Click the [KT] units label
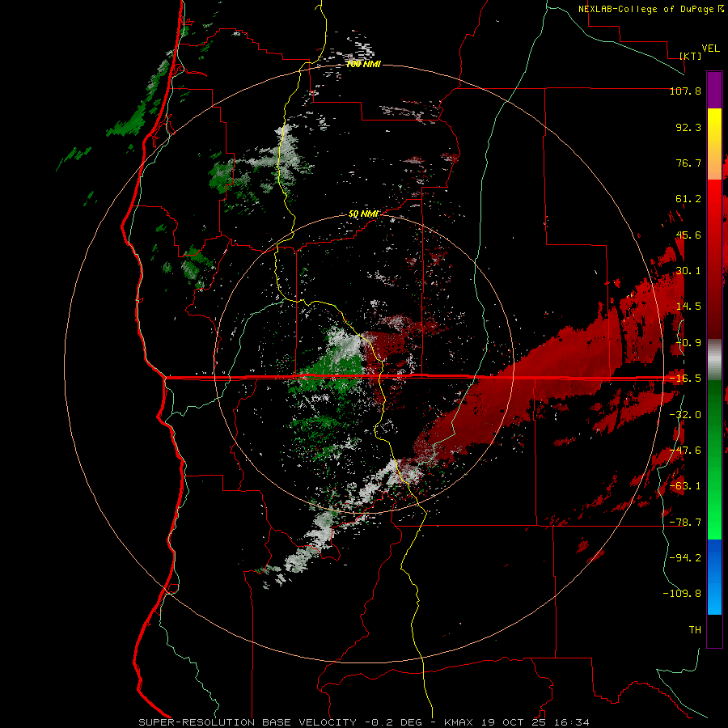728x728 pixels. 691,56
